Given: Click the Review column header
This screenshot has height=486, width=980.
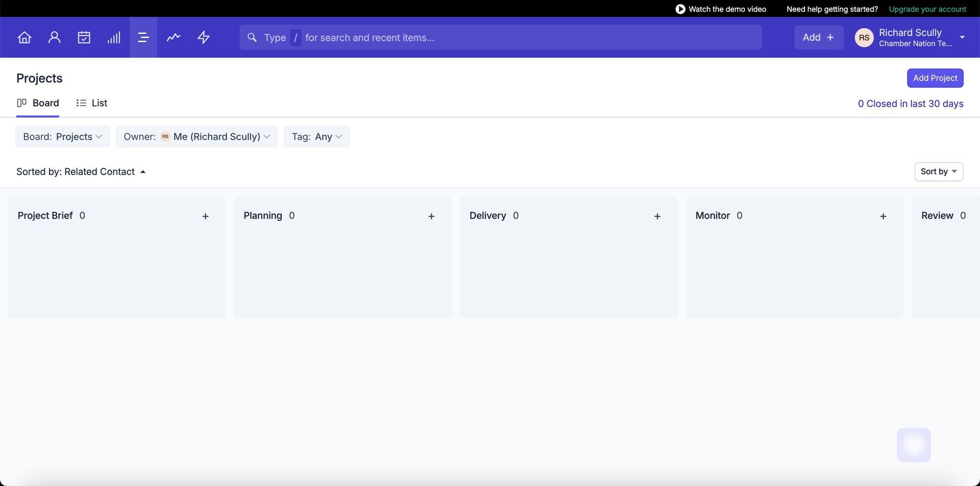Looking at the screenshot, I should [x=937, y=216].
